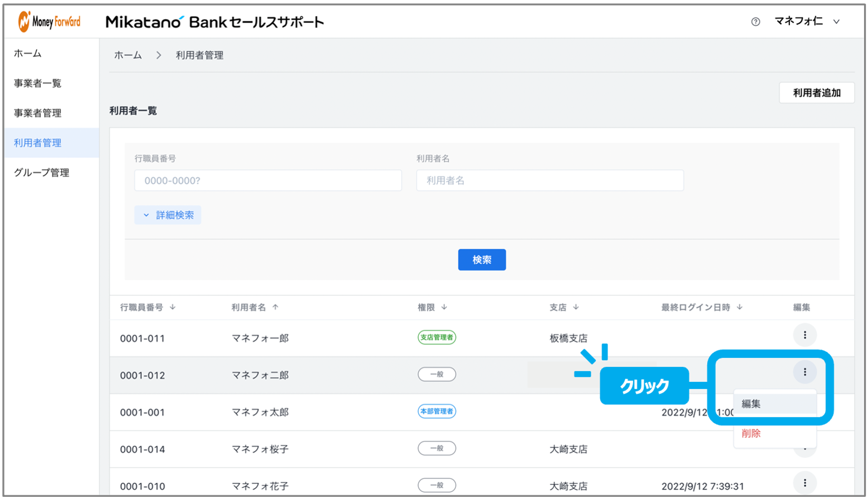Viewport: 868px width, 497px height.
Task: Click user name マネフォ桜子
Action: pos(260,449)
